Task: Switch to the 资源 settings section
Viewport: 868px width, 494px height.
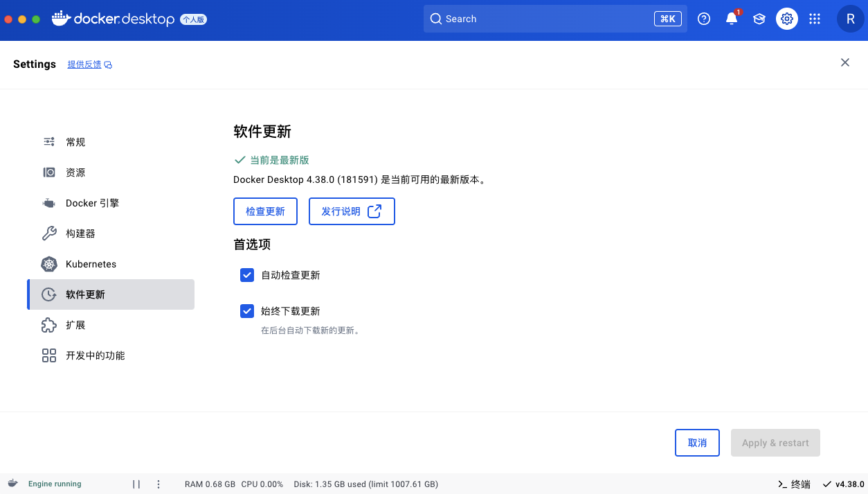Action: [75, 173]
